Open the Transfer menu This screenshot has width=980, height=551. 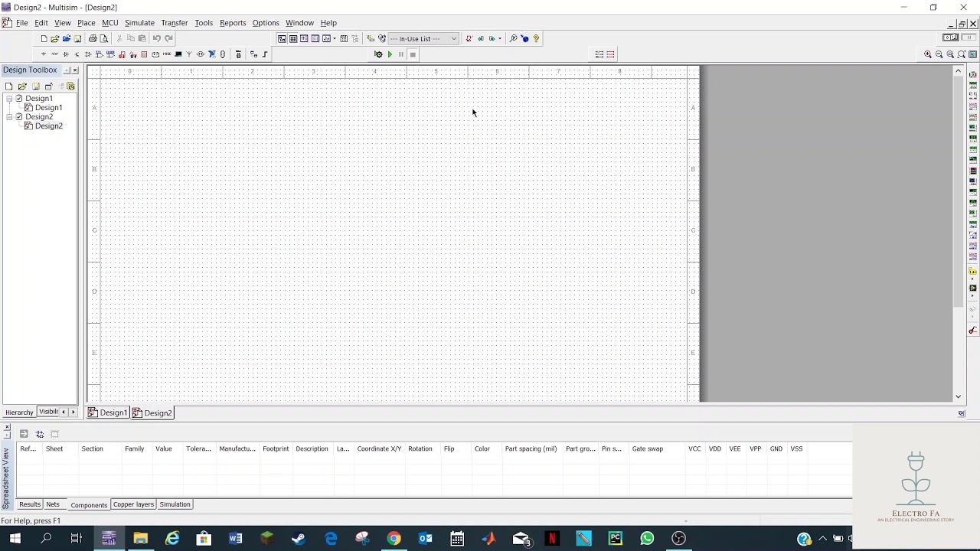pos(175,23)
